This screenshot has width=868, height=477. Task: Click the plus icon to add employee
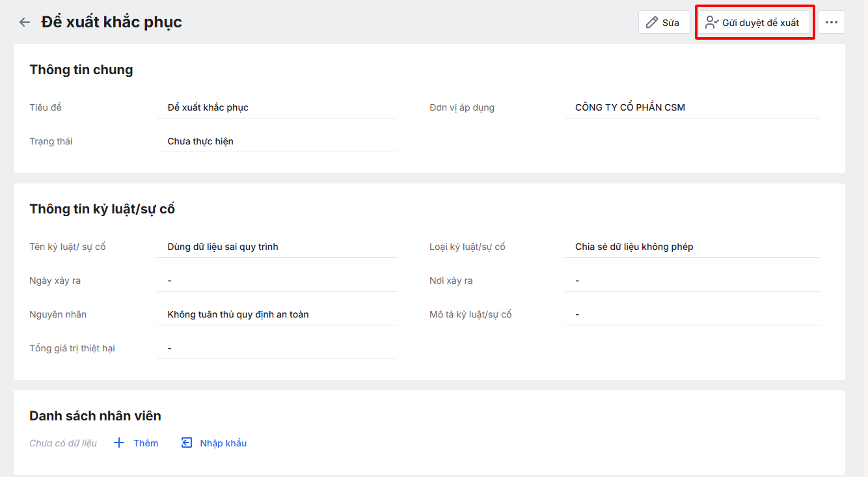119,443
